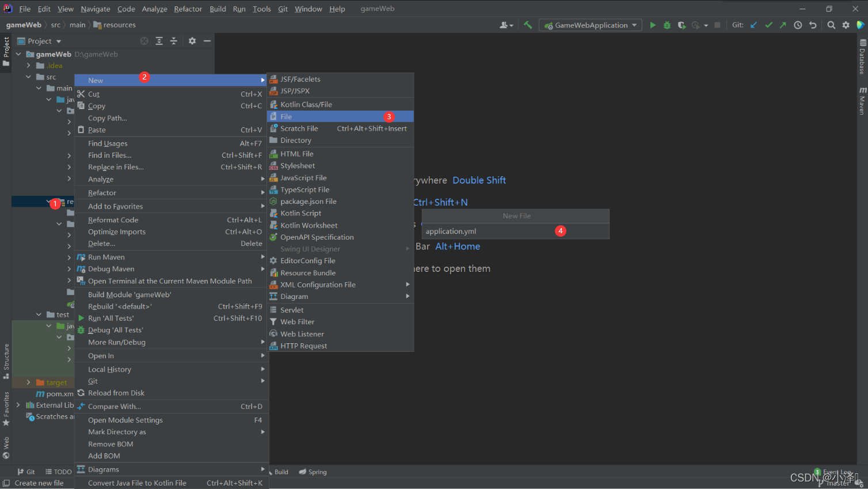The width and height of the screenshot is (868, 489).
Task: Open the Refactor menu
Action: pyautogui.click(x=188, y=9)
